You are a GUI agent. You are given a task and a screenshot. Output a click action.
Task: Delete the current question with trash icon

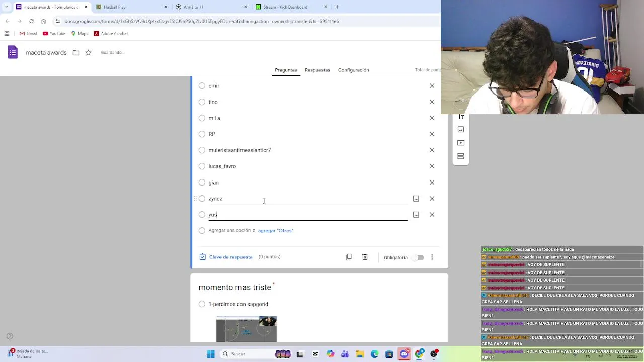click(x=365, y=257)
